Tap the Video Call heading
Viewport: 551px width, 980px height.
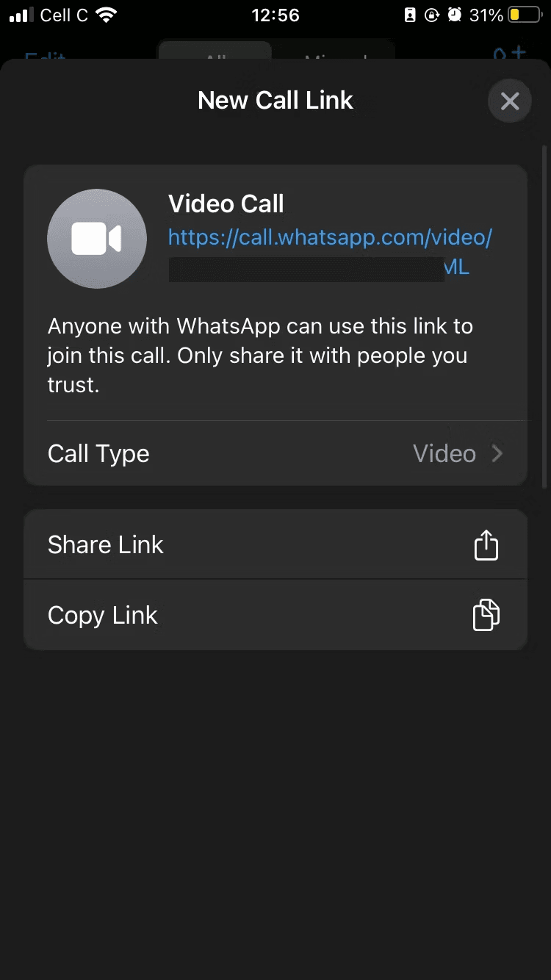tap(226, 203)
